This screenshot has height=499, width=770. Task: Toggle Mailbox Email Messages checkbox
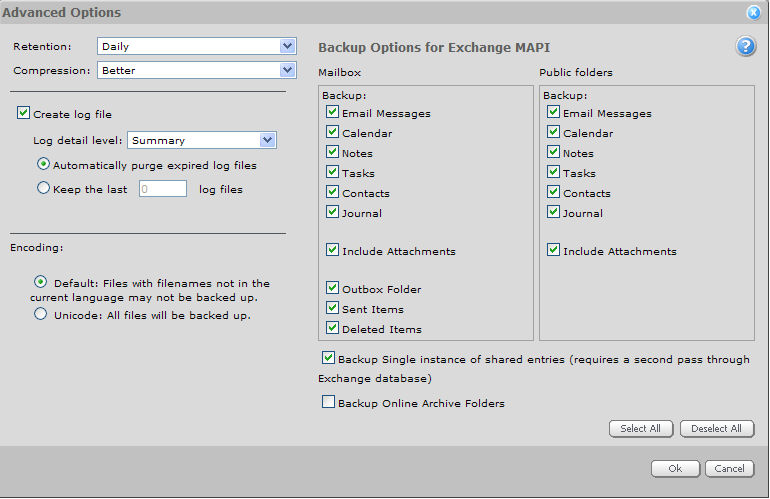tap(332, 113)
